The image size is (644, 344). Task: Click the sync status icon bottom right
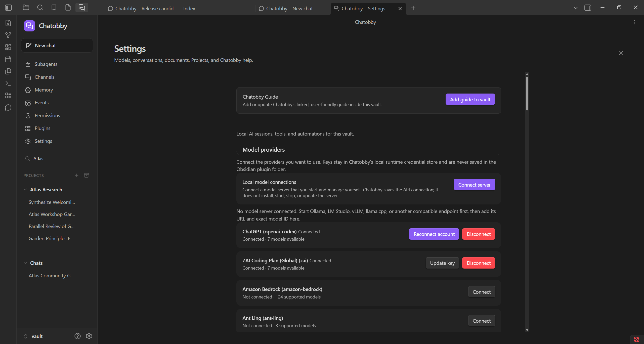click(636, 339)
